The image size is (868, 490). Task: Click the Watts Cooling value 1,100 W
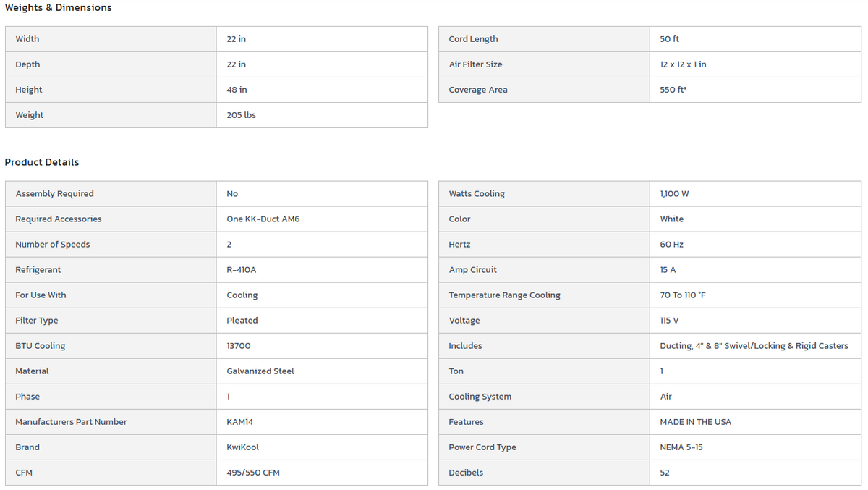[674, 194]
